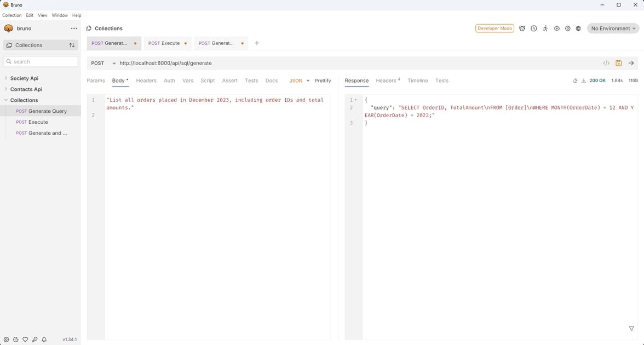644x345 pixels.
Task: Click the sort arrows icon on the Collections row
Action: coord(72,45)
